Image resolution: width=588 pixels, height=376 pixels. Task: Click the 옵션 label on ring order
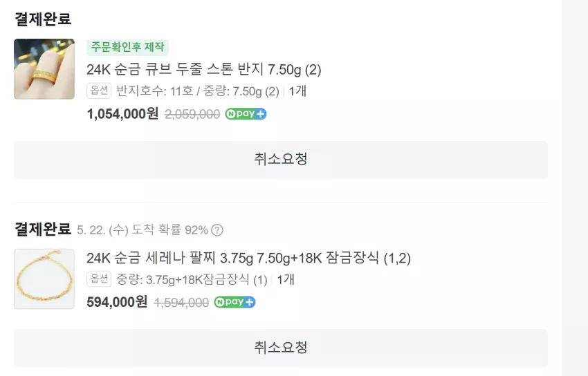pyautogui.click(x=99, y=91)
